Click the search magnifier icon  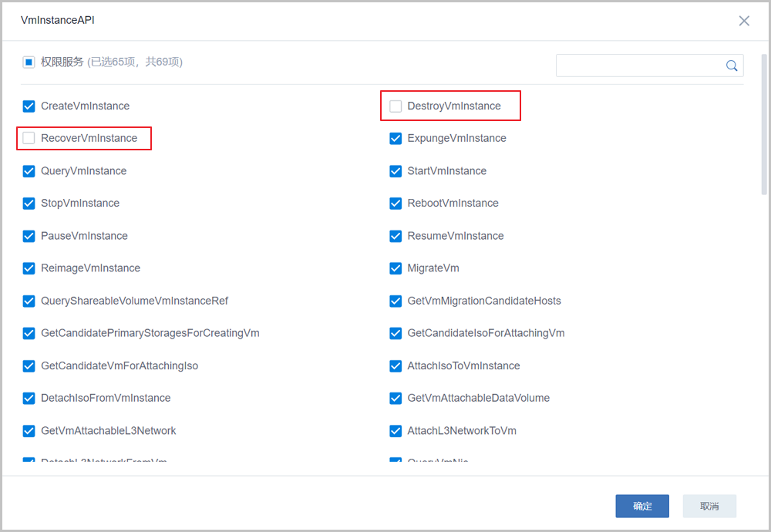coord(732,66)
